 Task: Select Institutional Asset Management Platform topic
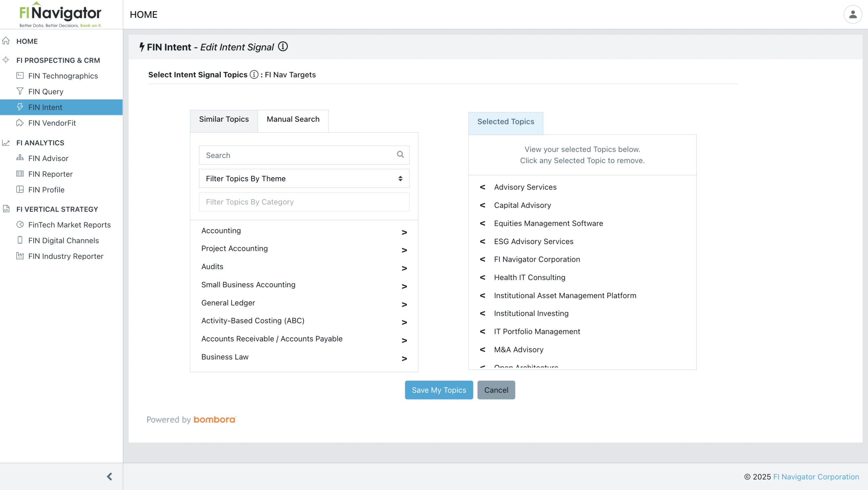[x=565, y=295]
